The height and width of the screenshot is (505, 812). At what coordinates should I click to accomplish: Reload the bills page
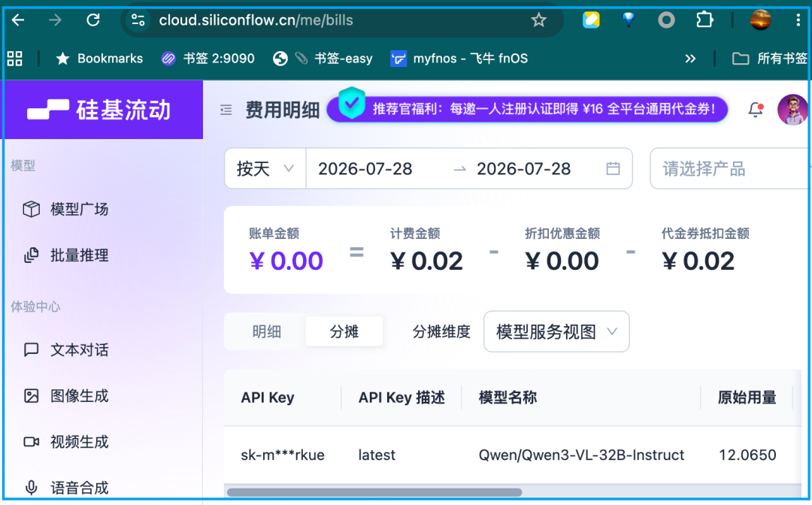(93, 20)
